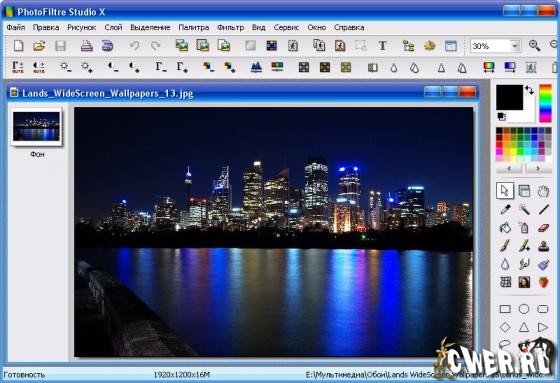
Task: Click the Text tool T icon
Action: (382, 46)
